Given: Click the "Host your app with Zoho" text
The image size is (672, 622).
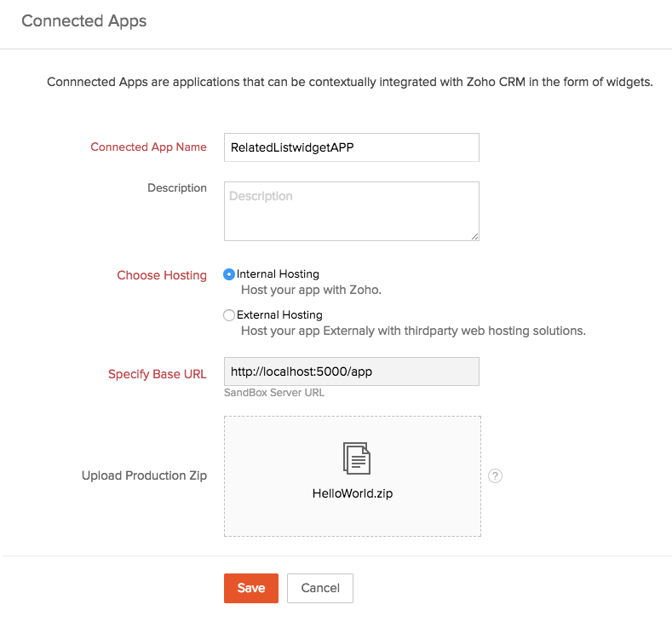Looking at the screenshot, I should coord(311,290).
